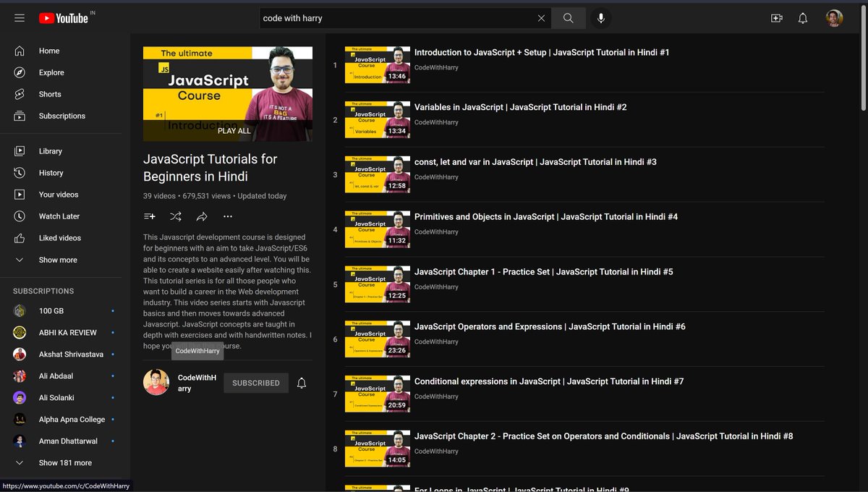Open thumbnail with 20:59 duration
Screen dimensions: 868x492
378,394
